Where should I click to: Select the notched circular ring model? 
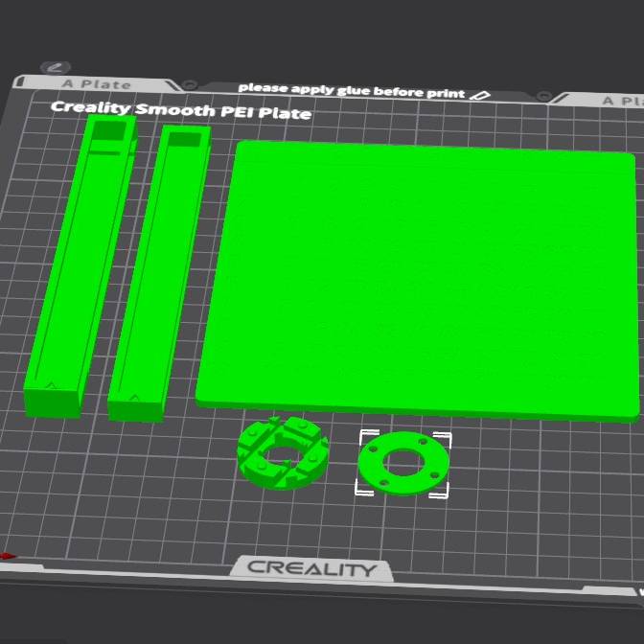pyautogui.click(x=283, y=452)
